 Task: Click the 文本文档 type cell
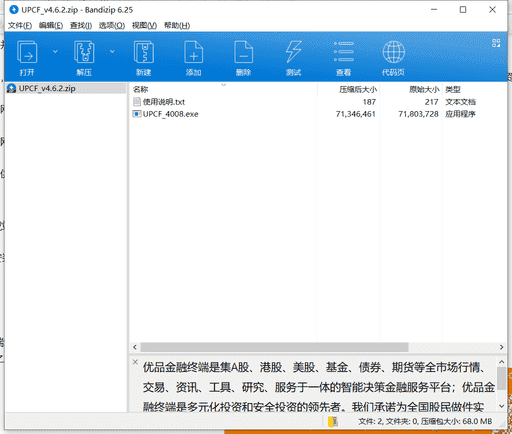(x=460, y=102)
